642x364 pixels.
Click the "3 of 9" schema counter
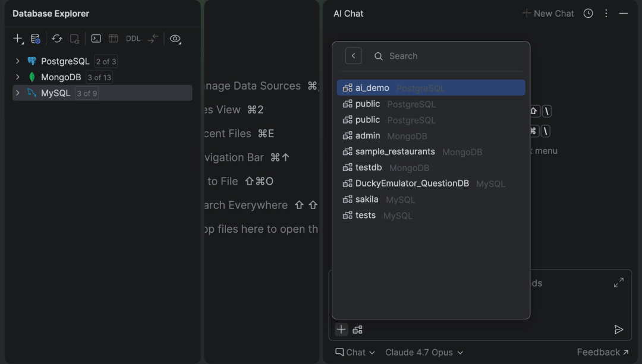tap(87, 93)
